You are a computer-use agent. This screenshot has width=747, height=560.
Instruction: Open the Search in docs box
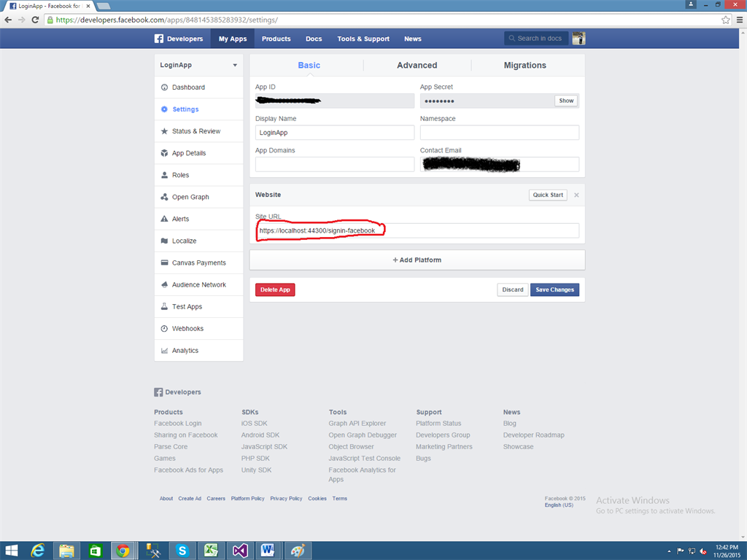click(x=536, y=38)
